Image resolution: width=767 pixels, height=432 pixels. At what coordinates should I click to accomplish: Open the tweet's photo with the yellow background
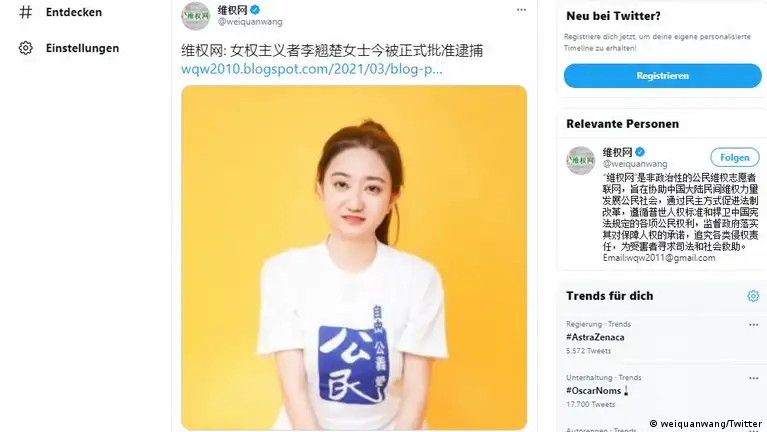click(x=354, y=258)
